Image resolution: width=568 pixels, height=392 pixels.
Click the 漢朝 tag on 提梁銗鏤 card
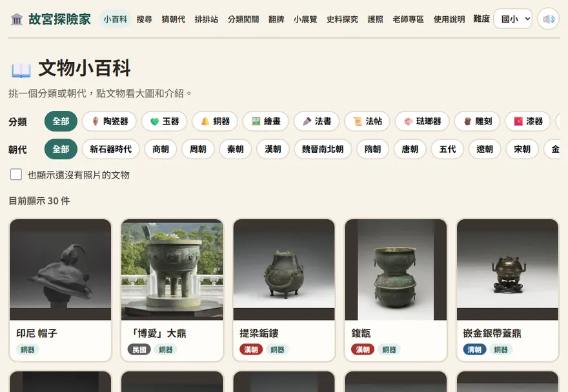pos(251,349)
